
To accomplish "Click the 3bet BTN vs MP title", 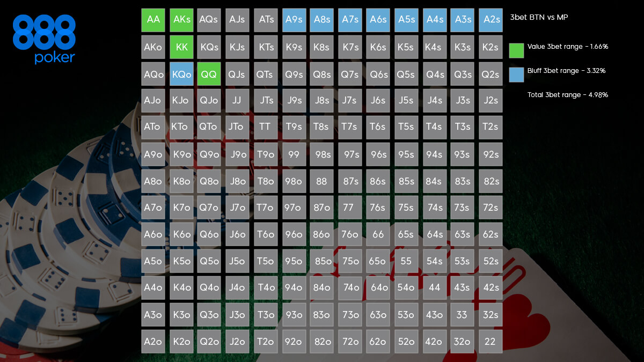I will coord(538,18).
